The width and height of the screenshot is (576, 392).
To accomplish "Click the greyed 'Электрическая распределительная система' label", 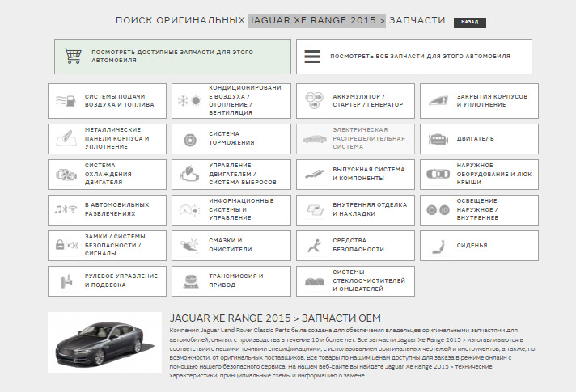I will 369,138.
